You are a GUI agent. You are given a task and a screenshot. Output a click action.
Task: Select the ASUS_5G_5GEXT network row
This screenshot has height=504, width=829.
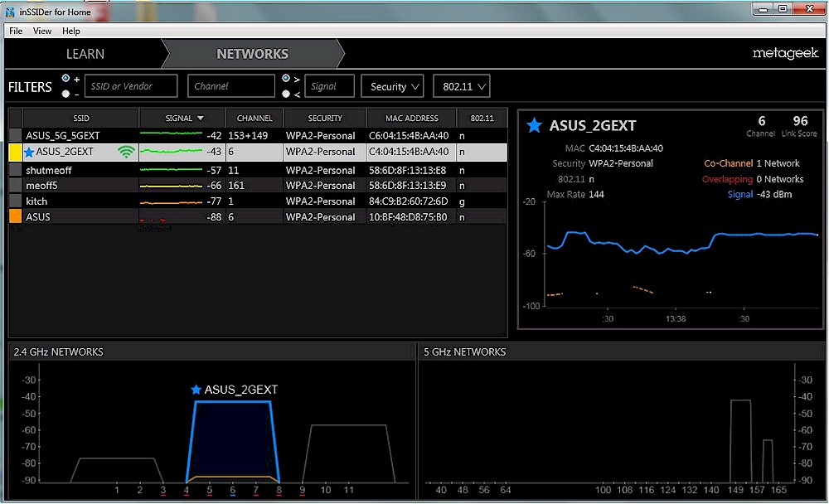[x=258, y=135]
